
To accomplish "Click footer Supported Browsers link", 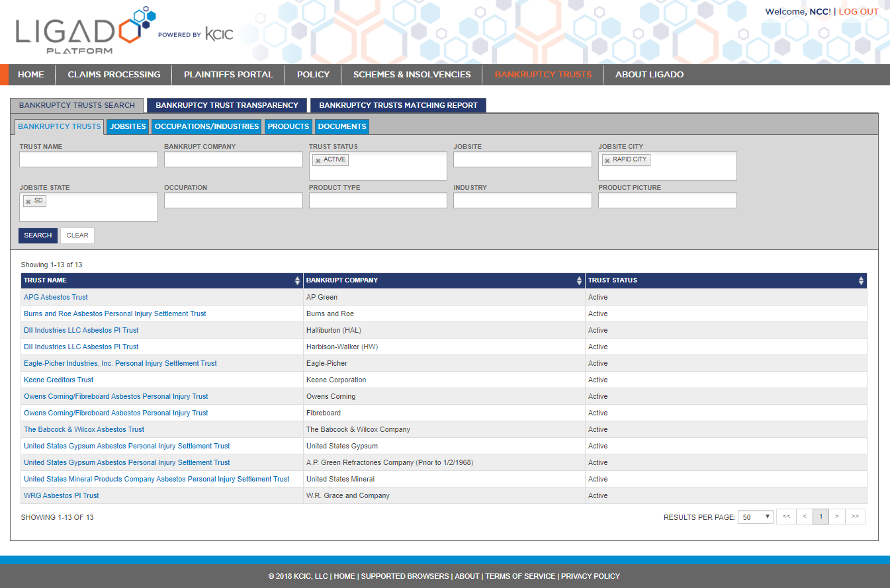I will click(405, 576).
